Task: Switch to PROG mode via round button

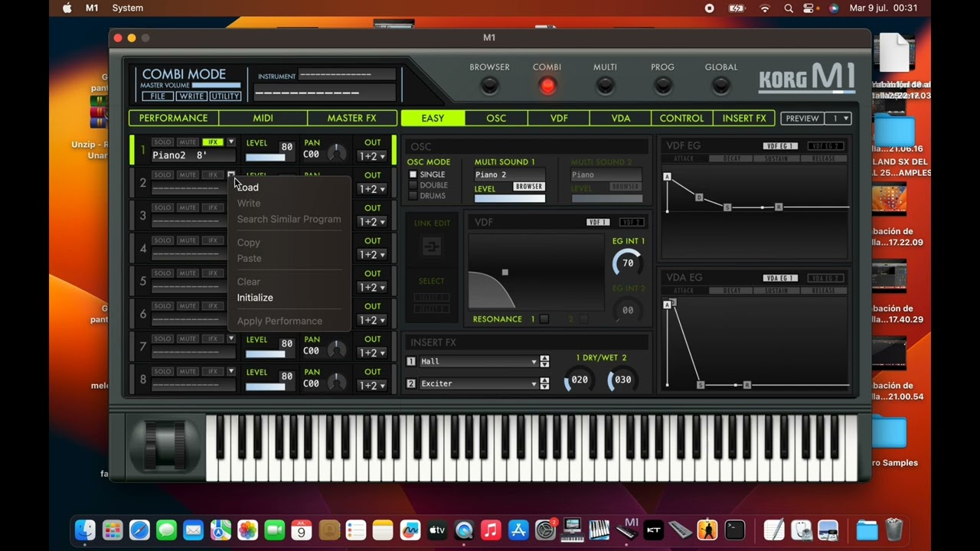Action: (663, 86)
